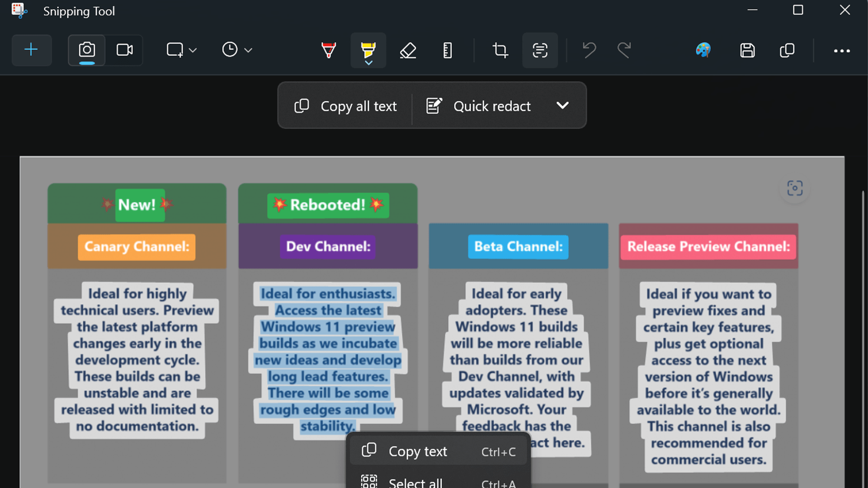Click the text capture icon on the image
The width and height of the screenshot is (868, 488).
[x=795, y=188]
